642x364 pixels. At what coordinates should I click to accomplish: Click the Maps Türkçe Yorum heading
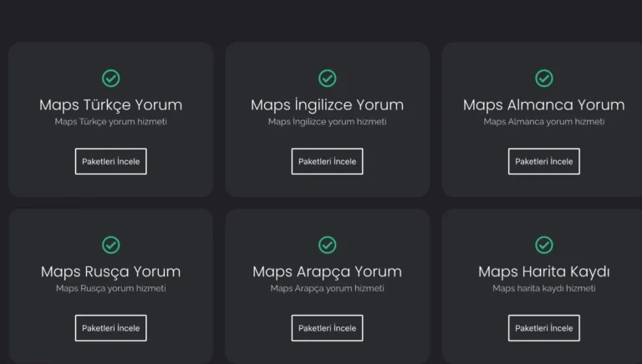pyautogui.click(x=111, y=105)
